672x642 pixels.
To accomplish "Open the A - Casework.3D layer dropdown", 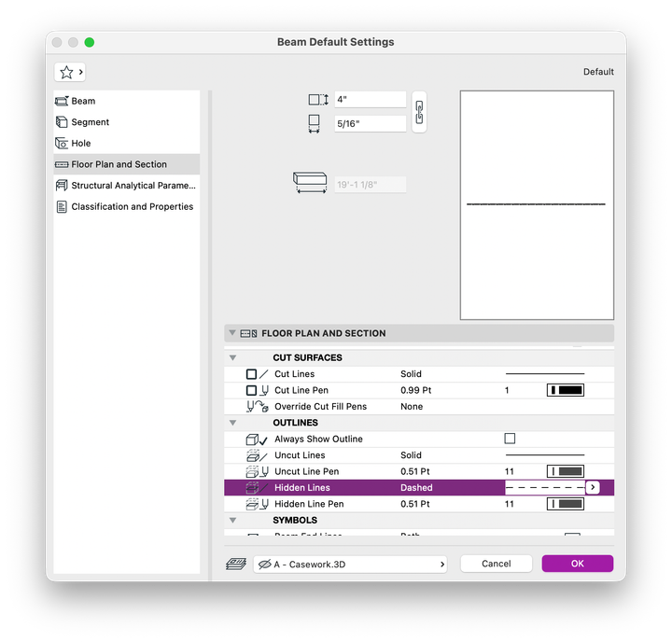I will tap(350, 564).
